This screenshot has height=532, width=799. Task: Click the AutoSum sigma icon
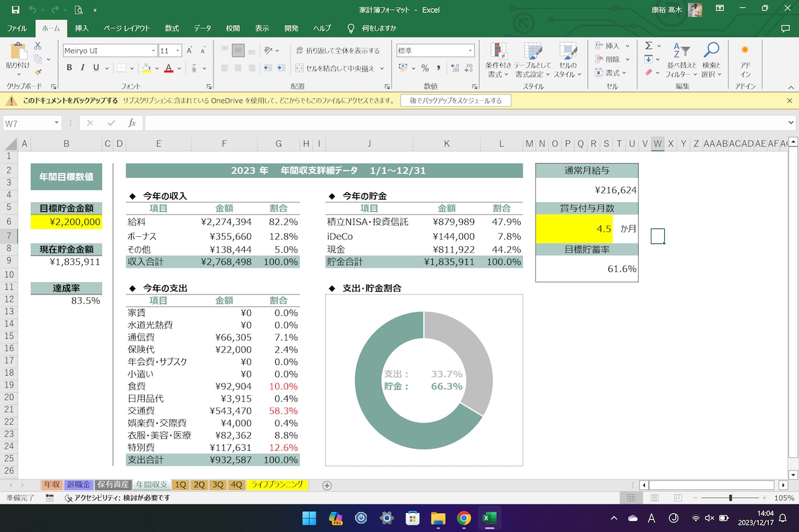point(648,46)
